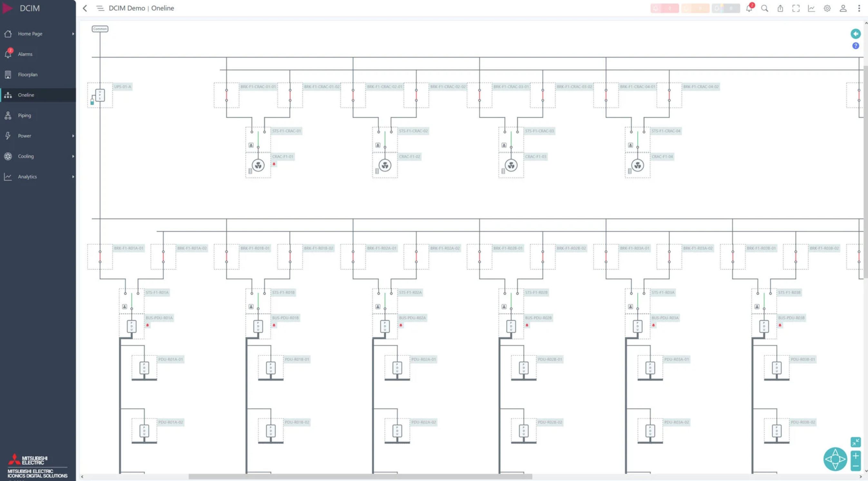The height and width of the screenshot is (481, 868).
Task: Open the three-dot more options menu
Action: point(859,8)
